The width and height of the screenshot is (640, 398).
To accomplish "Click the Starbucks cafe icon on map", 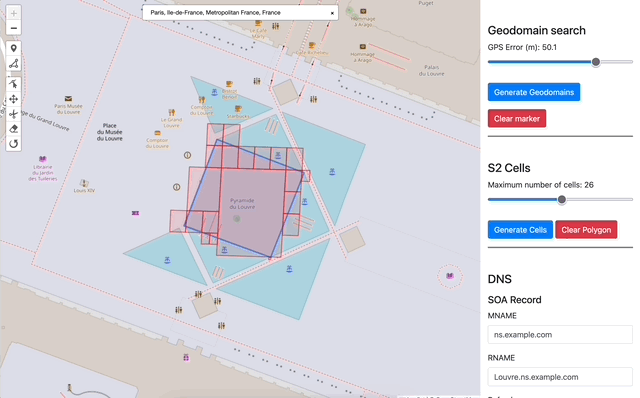I will [x=238, y=109].
